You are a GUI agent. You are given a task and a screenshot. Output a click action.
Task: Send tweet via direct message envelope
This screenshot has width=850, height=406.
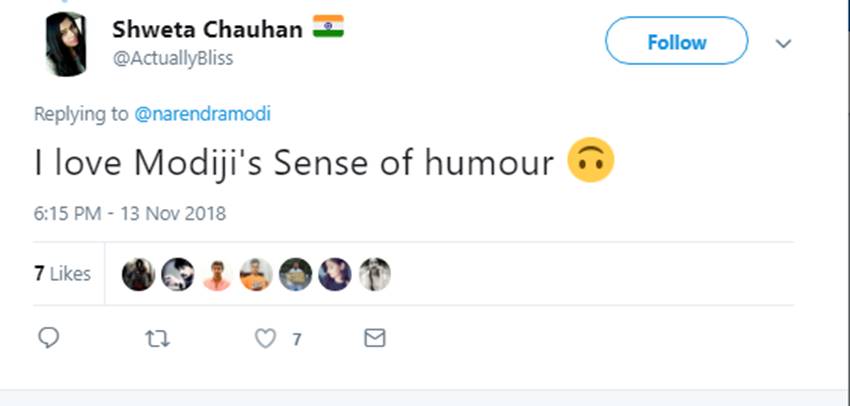tap(374, 339)
